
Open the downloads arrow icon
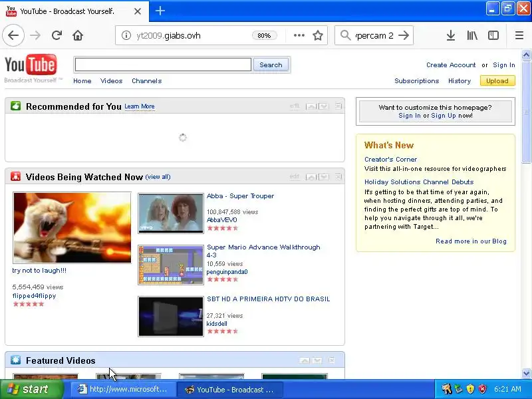(451, 35)
